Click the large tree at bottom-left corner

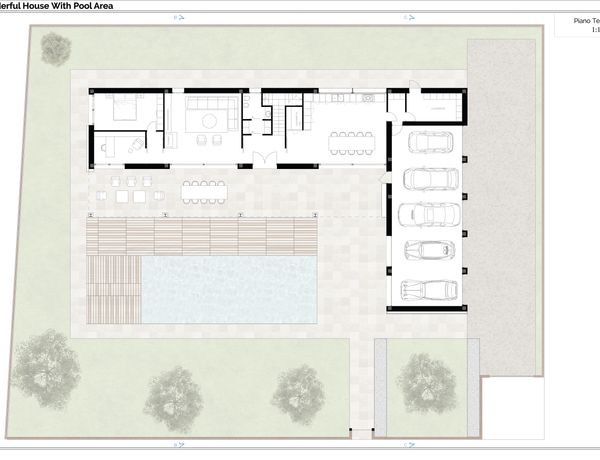pos(44,367)
